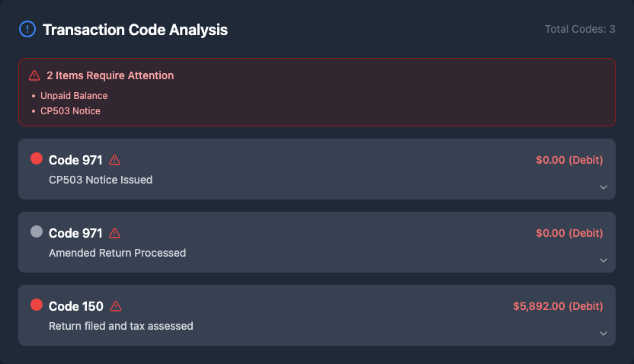Click the warning triangle in the attention banner
Screen dimensions: 634x364
tap(34, 75)
